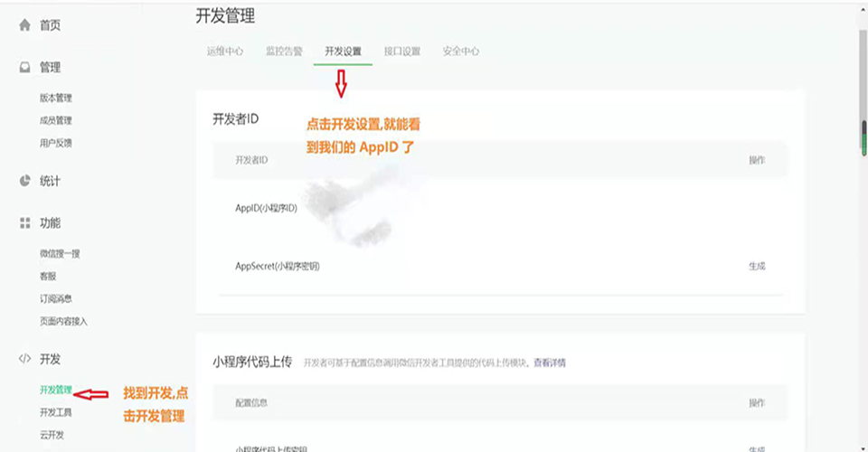
Task: Select 页面内容接入 under 功能
Action: [x=63, y=322]
